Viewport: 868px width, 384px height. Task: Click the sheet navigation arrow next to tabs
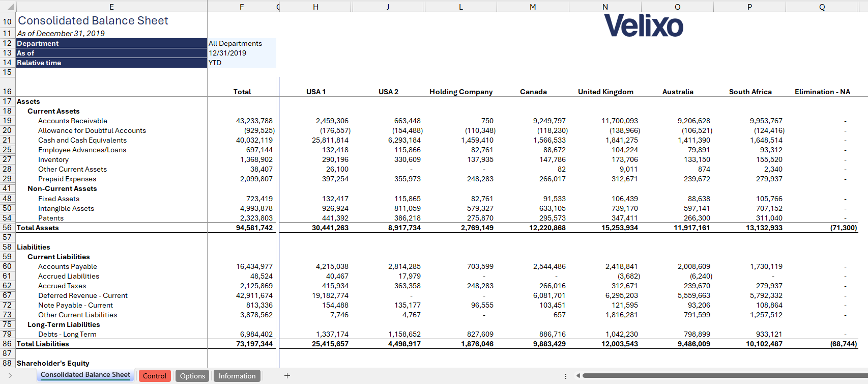point(10,376)
